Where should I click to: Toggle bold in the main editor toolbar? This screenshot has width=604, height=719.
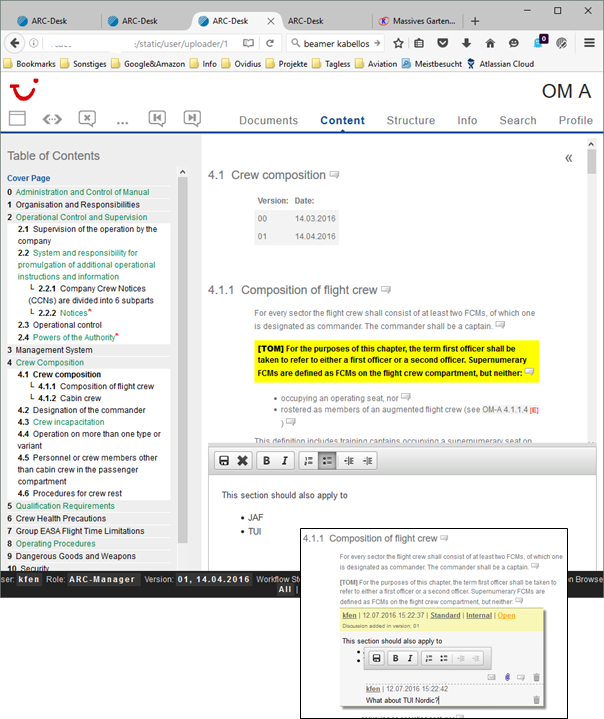266,461
